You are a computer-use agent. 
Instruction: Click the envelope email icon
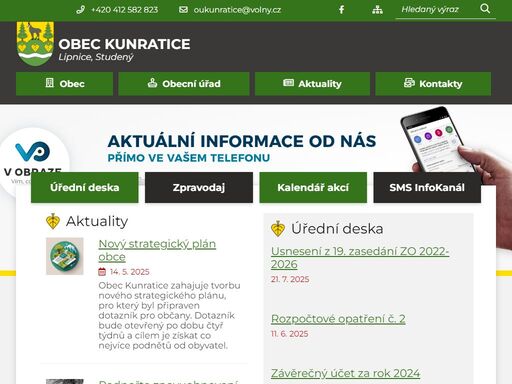[183, 10]
